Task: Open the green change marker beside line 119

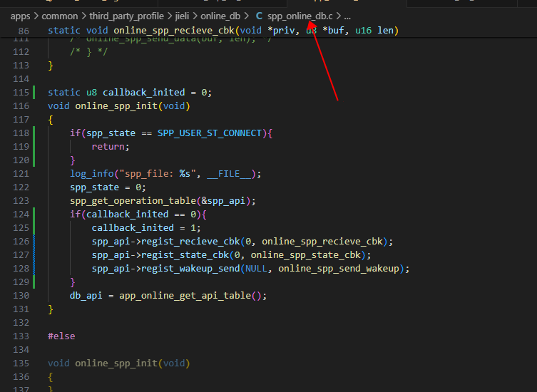Action: (34, 147)
